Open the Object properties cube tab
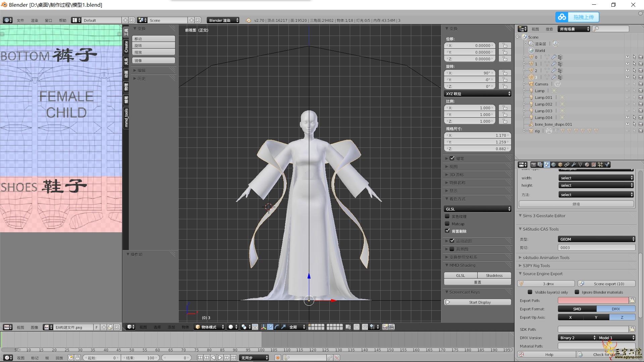Image resolution: width=644 pixels, height=362 pixels. [x=560, y=165]
